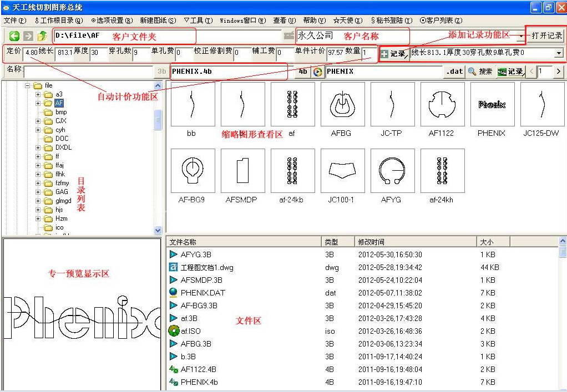Open the 帮助 menu
The width and height of the screenshot is (567, 392).
click(x=314, y=20)
